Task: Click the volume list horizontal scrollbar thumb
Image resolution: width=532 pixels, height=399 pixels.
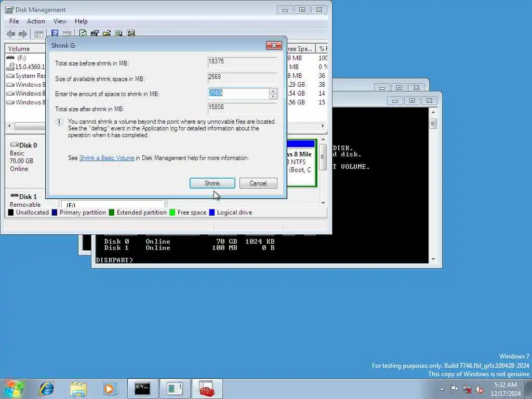Action: click(x=30, y=126)
